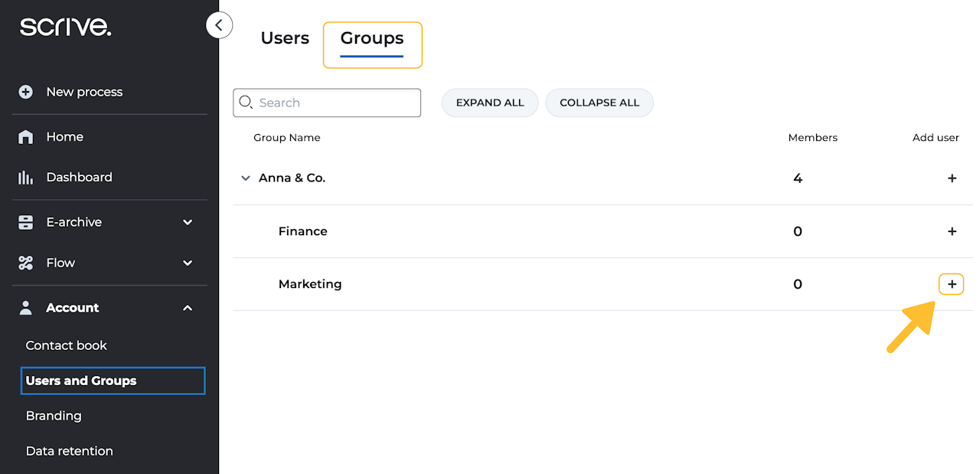Switch to the Users tab
This screenshot has height=474, width=980.
(285, 38)
